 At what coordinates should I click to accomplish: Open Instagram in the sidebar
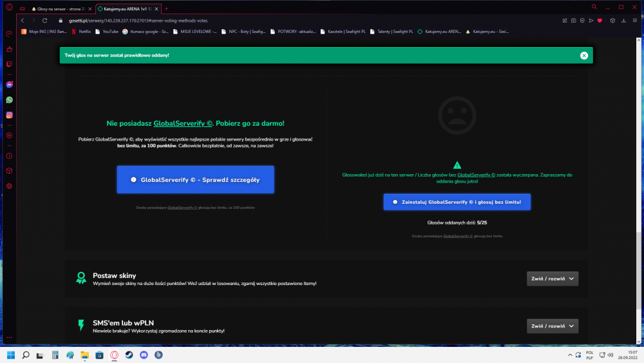10,115
